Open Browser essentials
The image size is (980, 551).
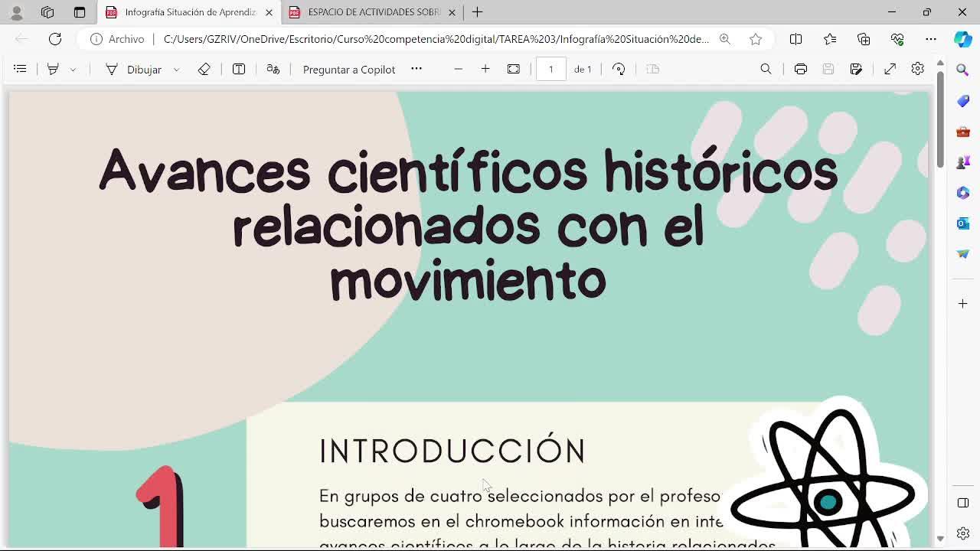coord(897,39)
